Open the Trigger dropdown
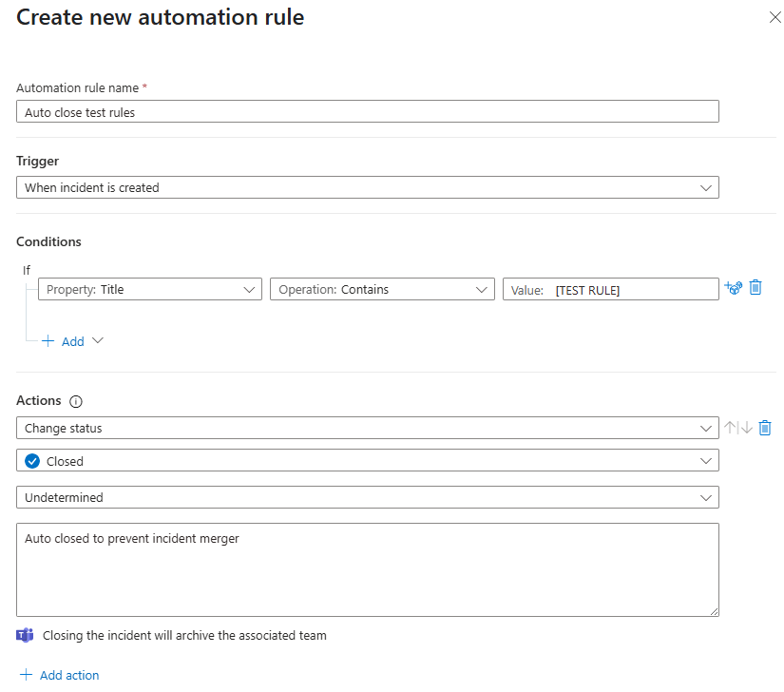 pyautogui.click(x=367, y=187)
